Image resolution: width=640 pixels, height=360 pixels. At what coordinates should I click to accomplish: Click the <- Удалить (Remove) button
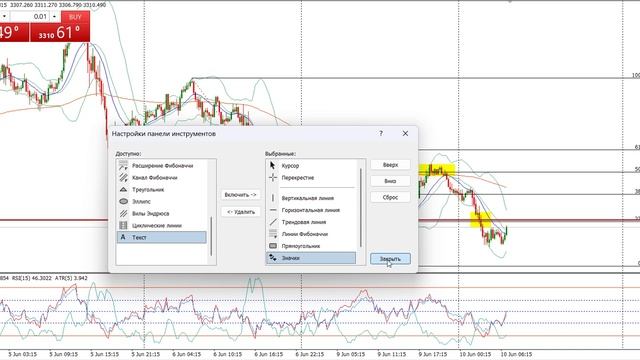240,212
